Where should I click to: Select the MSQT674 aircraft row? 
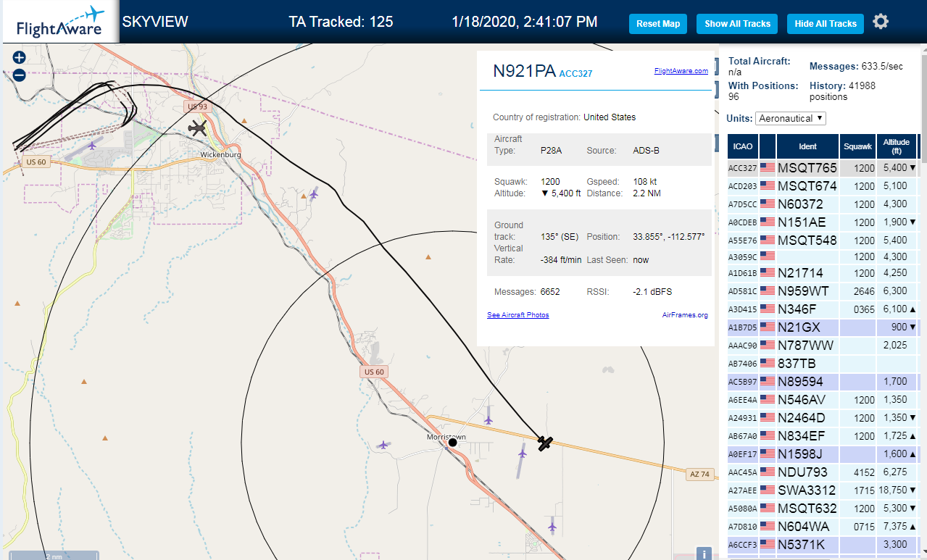tap(823, 185)
